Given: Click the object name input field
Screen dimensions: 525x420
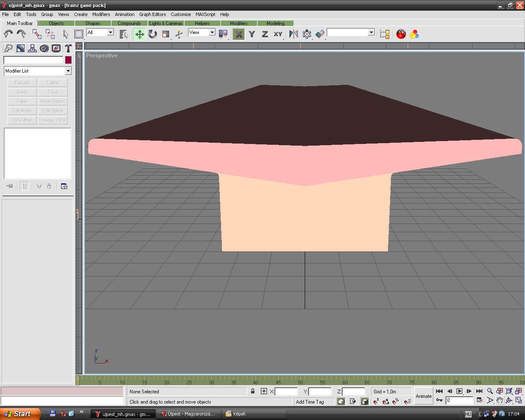Looking at the screenshot, I should (x=33, y=60).
